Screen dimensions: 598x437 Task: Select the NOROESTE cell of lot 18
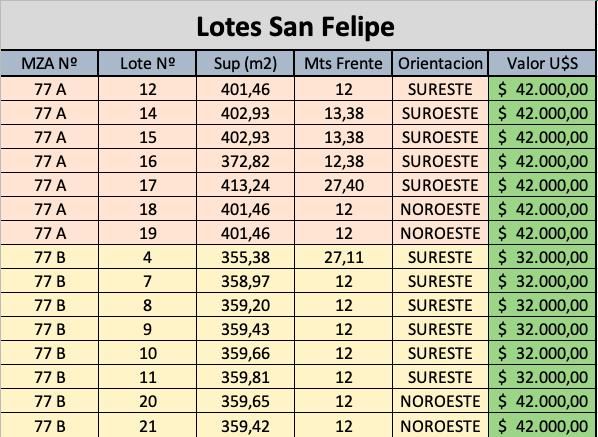(x=440, y=209)
